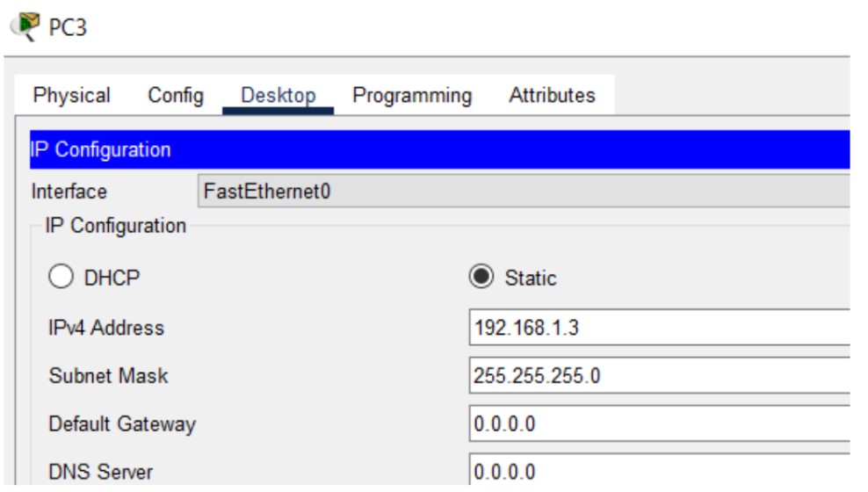
Task: Select the Desktop tab
Action: pos(278,95)
